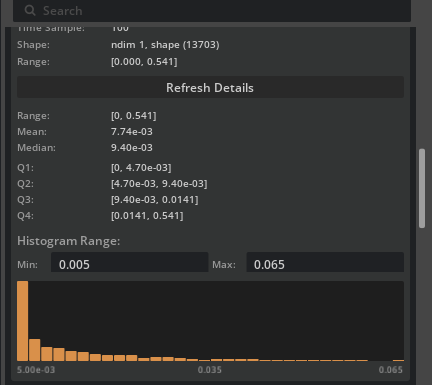Viewport: 432px width, 385px height.
Task: Select the Mean value '7.74e-03'
Action: pyautogui.click(x=132, y=132)
